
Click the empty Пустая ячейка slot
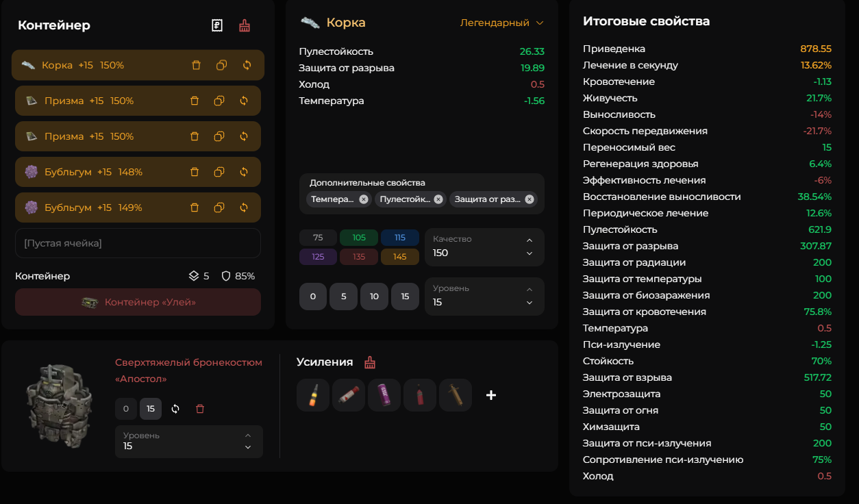click(x=138, y=243)
